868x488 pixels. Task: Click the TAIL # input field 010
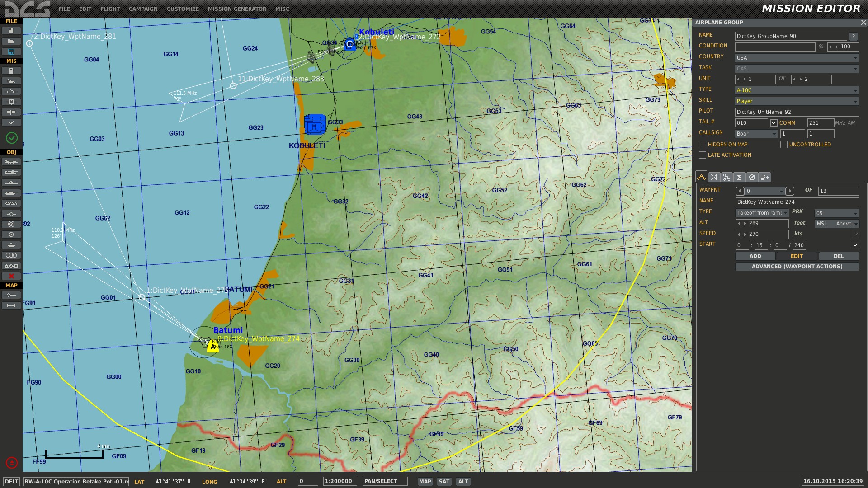coord(751,123)
